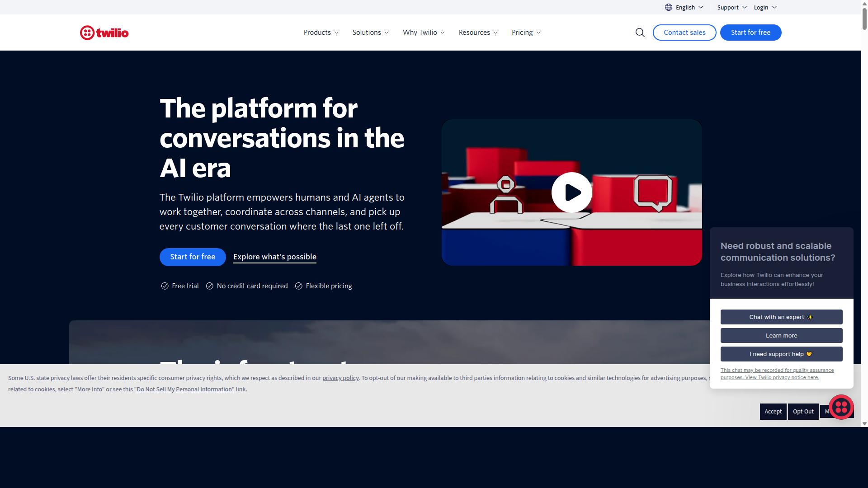Choose I need support help
Viewport: 868px width, 488px height.
(x=781, y=354)
